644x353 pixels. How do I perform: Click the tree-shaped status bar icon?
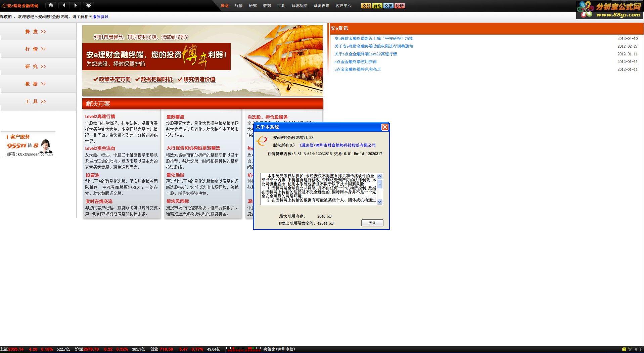pos(636,349)
